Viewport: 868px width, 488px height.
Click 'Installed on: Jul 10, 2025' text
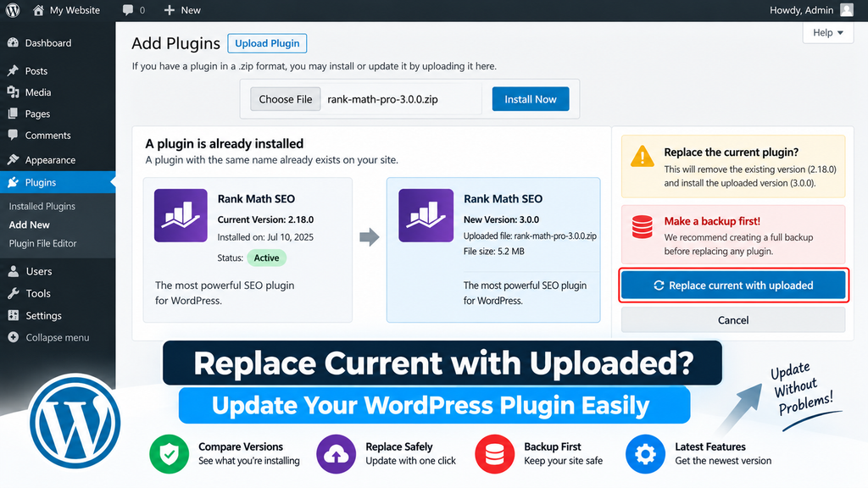[265, 237]
